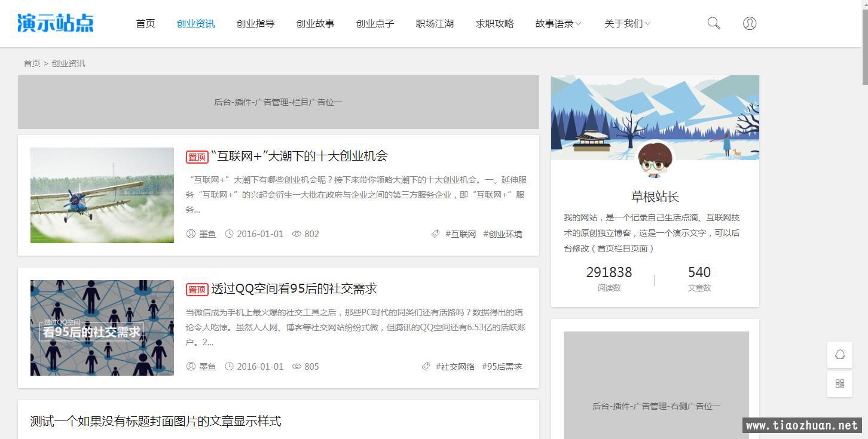Open the QR code floating icon
Viewport: 868px width, 439px height.
coord(839,384)
